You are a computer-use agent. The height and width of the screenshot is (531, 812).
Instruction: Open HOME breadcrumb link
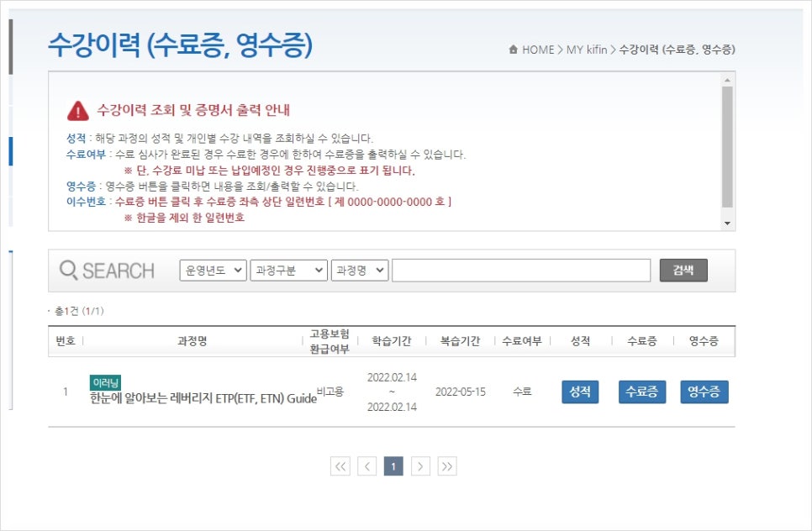538,50
